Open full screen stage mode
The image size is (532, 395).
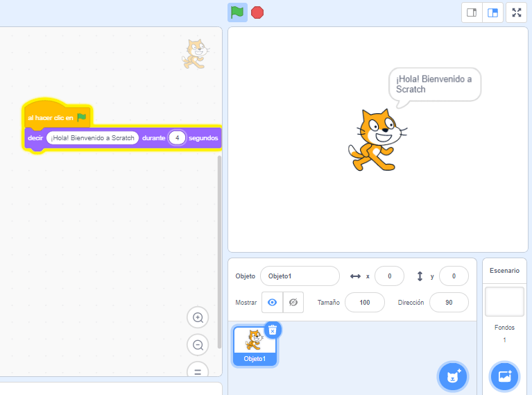click(516, 13)
